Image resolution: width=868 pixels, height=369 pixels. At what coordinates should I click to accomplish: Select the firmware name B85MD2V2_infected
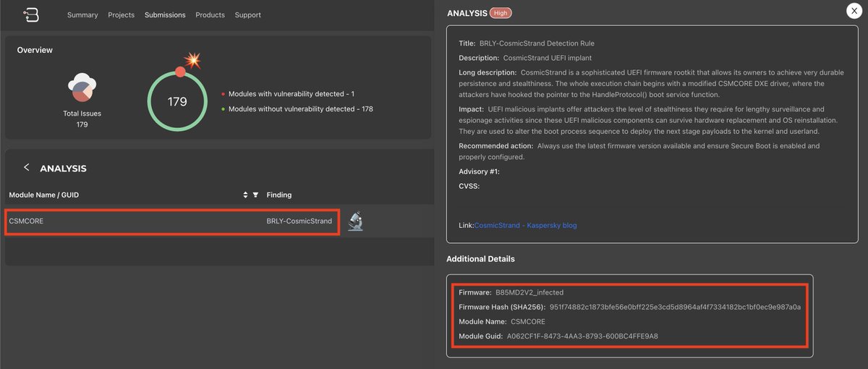click(529, 292)
